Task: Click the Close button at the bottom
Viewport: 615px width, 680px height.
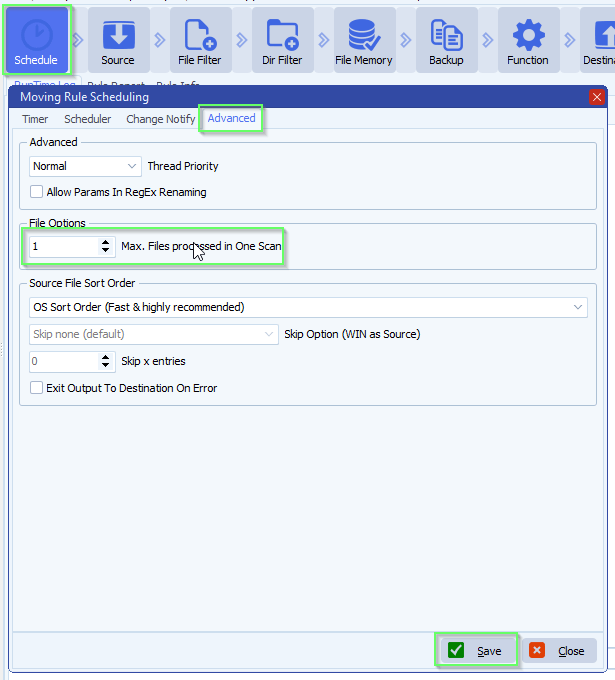Action: 559,651
